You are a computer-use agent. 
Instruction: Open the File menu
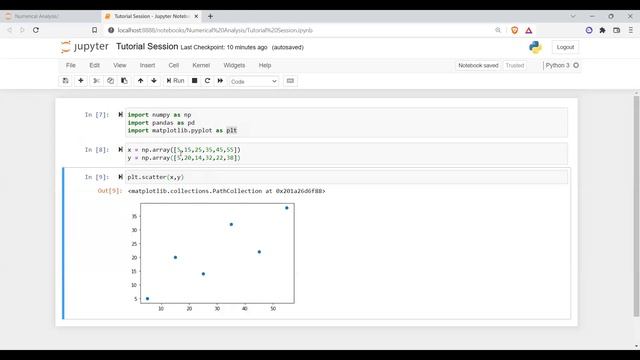click(x=71, y=65)
